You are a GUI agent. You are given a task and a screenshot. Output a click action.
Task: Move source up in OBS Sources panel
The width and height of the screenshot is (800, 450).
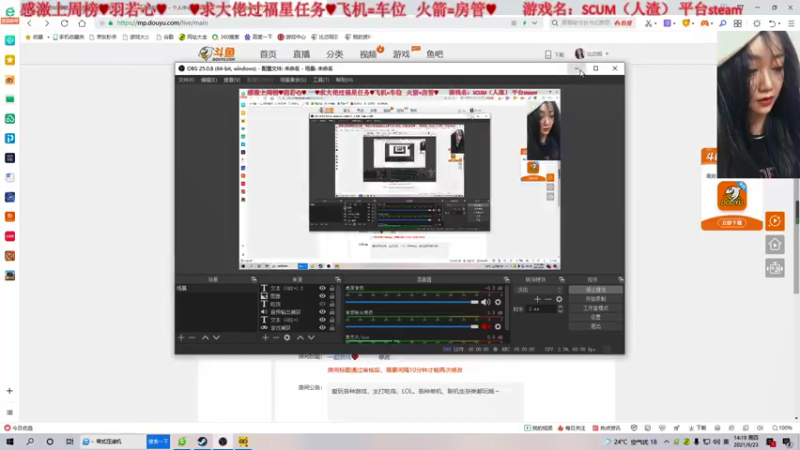click(300, 338)
